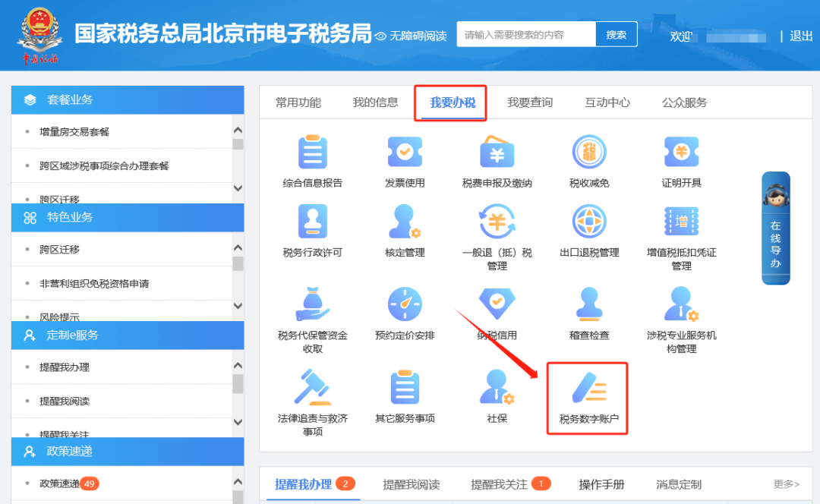This screenshot has width=820, height=504.
Task: Open 非营利组织免税资格申请 item
Action: 94,283
